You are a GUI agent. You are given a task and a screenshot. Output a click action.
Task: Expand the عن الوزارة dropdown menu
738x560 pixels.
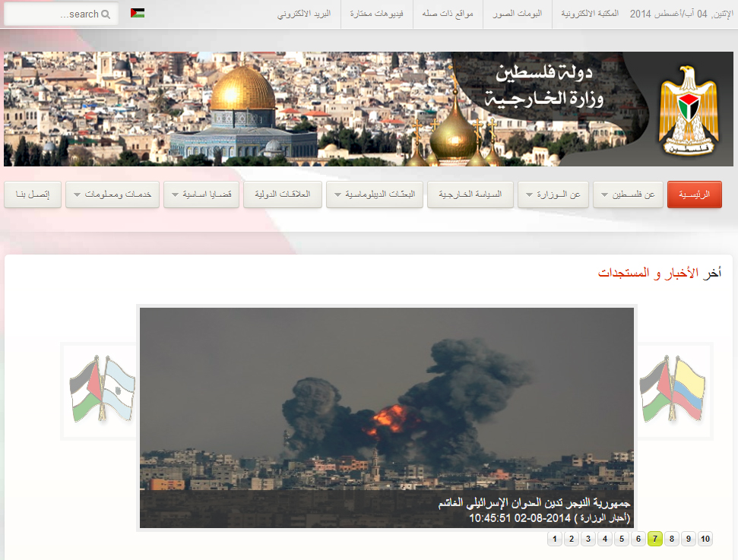pyautogui.click(x=553, y=195)
